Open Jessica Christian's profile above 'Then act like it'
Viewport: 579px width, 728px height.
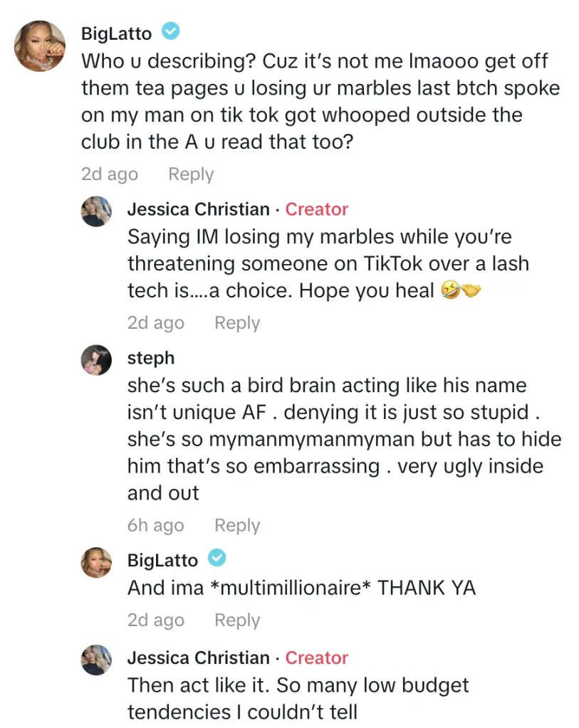pyautogui.click(x=198, y=658)
